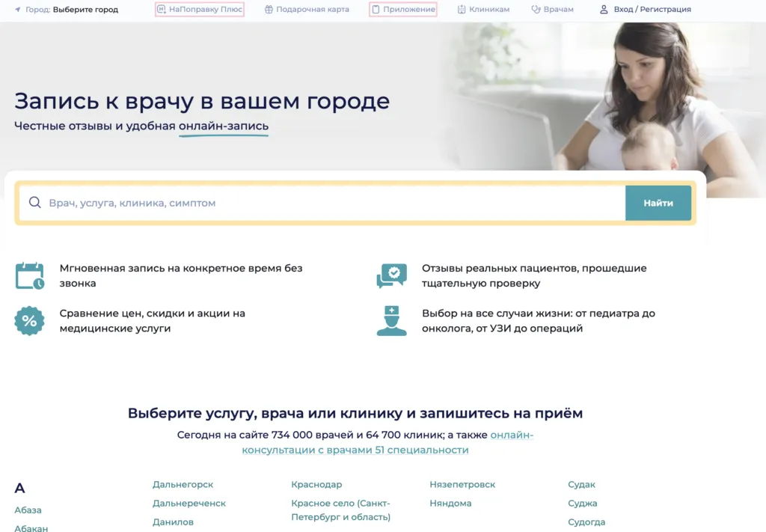Screen dimensions: 766x532
Task: Click the gift icon beside Подарочная карта
Action: coord(269,10)
